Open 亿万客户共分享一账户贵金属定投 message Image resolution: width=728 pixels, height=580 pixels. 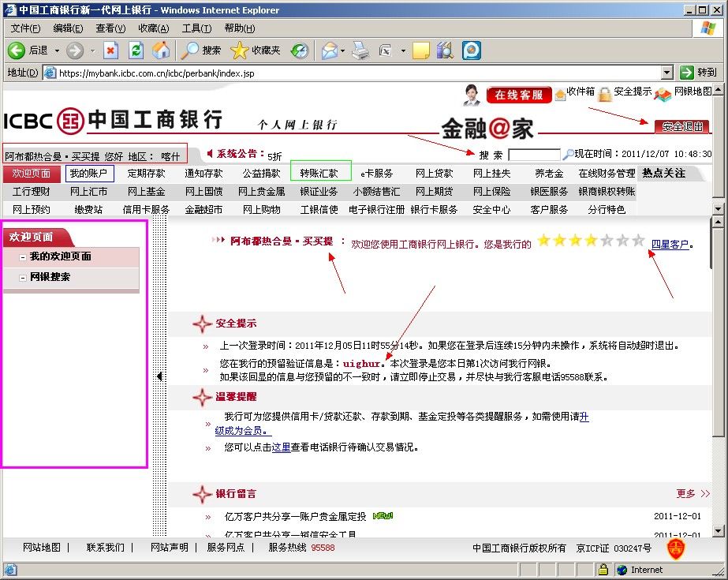(295, 516)
